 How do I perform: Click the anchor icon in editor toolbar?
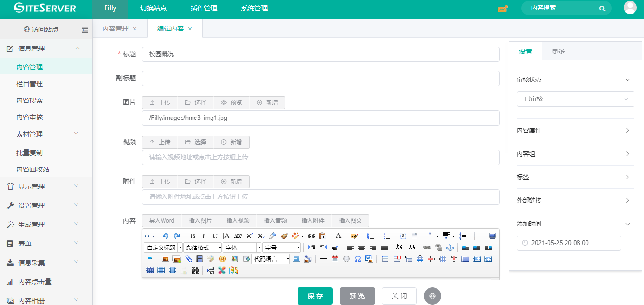click(450, 247)
